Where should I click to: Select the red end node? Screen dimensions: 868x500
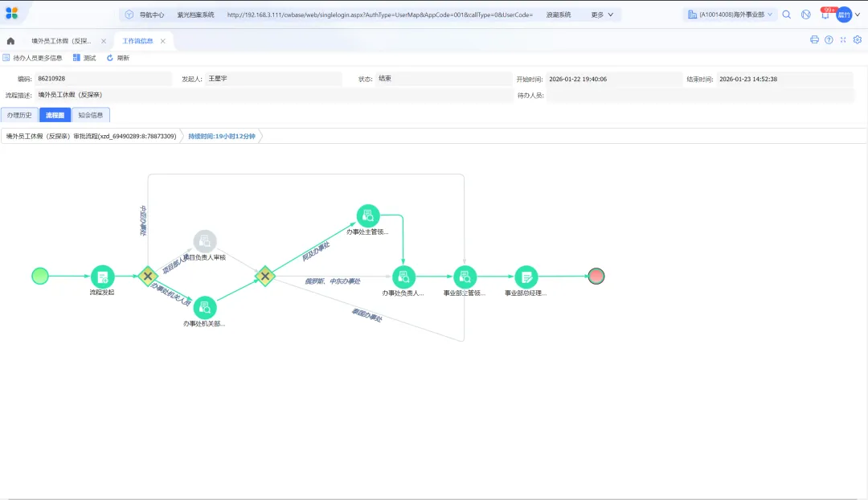pyautogui.click(x=596, y=276)
